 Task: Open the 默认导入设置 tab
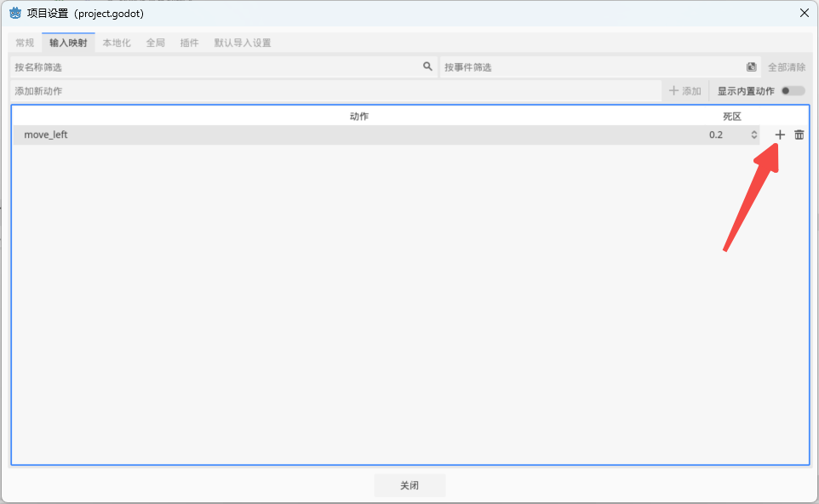point(244,42)
